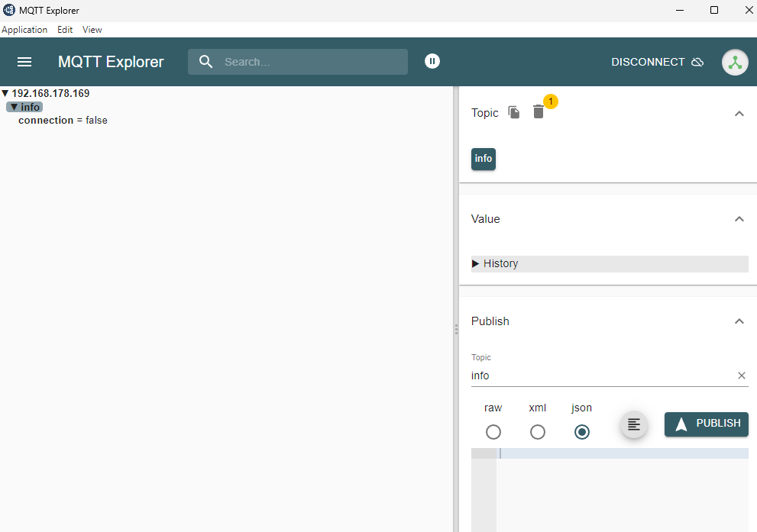Click the yellow badge showing 1

(550, 102)
